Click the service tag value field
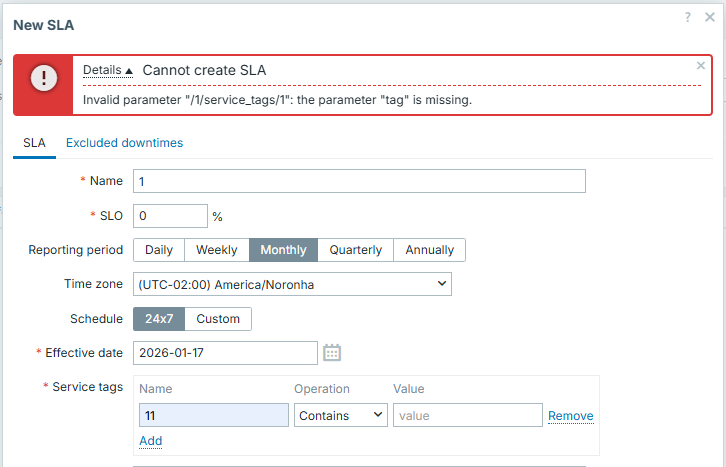 pyautogui.click(x=467, y=415)
